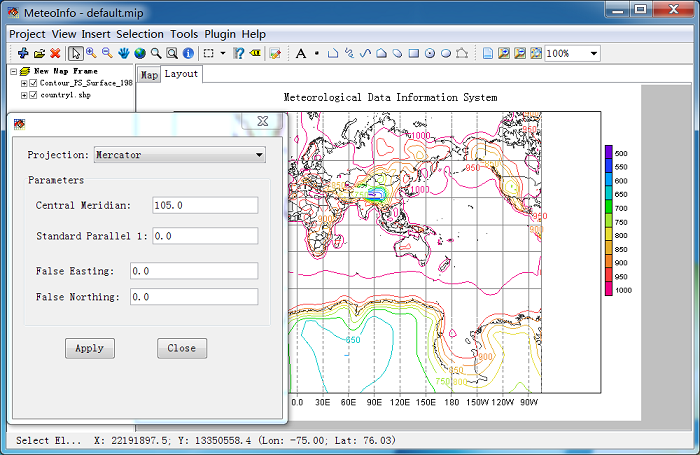
Task: Click the boxed magnifier Zoom to Extent icon
Action: click(x=172, y=53)
